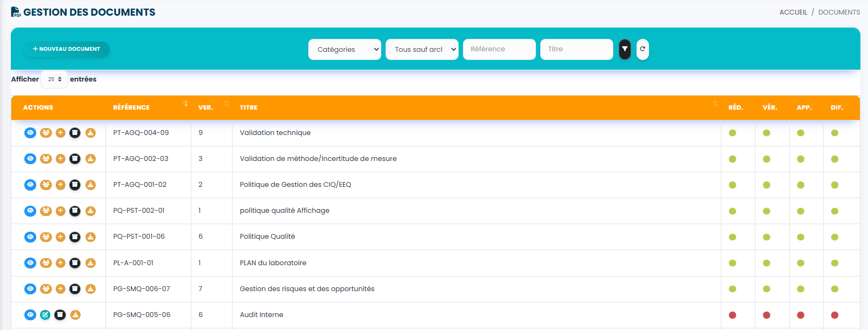Archive document PT-AGQ-002-03

(x=75, y=159)
